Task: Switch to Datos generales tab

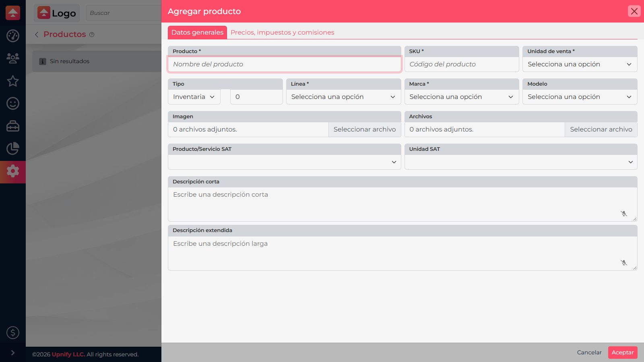Action: point(197,33)
